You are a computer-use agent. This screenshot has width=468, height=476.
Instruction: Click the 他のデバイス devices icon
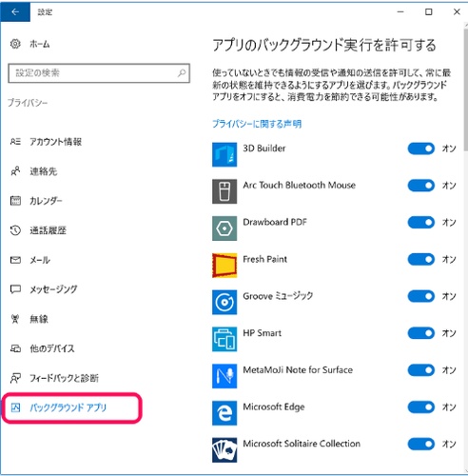15,348
